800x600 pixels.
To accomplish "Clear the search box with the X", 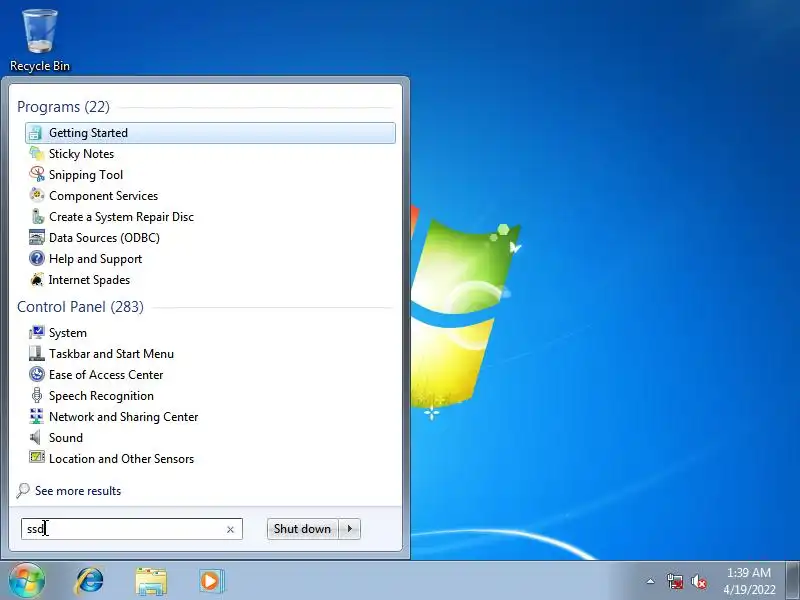I will point(230,530).
